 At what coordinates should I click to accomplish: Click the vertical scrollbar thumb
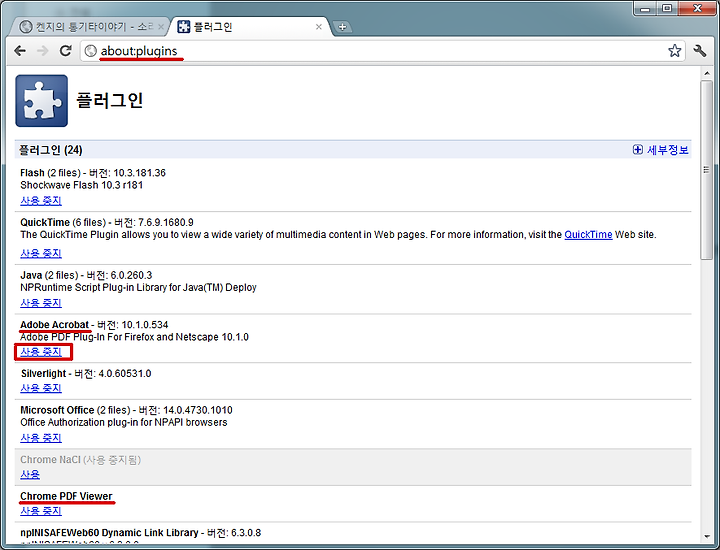click(707, 170)
